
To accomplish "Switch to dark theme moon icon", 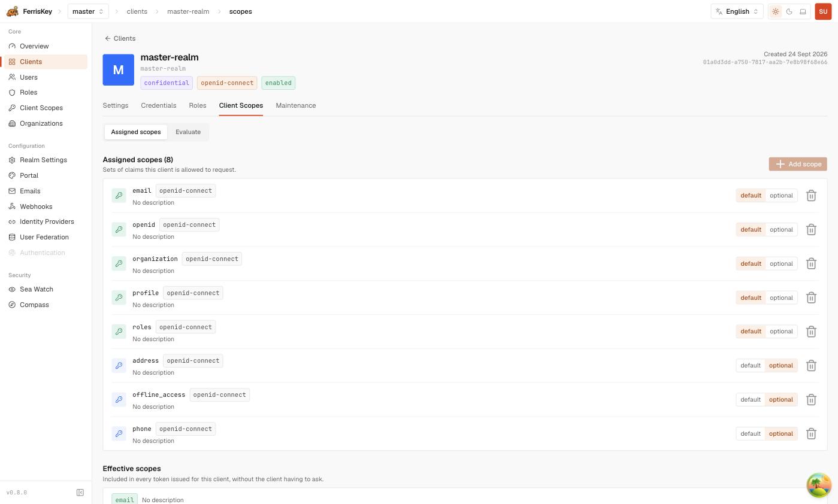I will click(x=789, y=11).
